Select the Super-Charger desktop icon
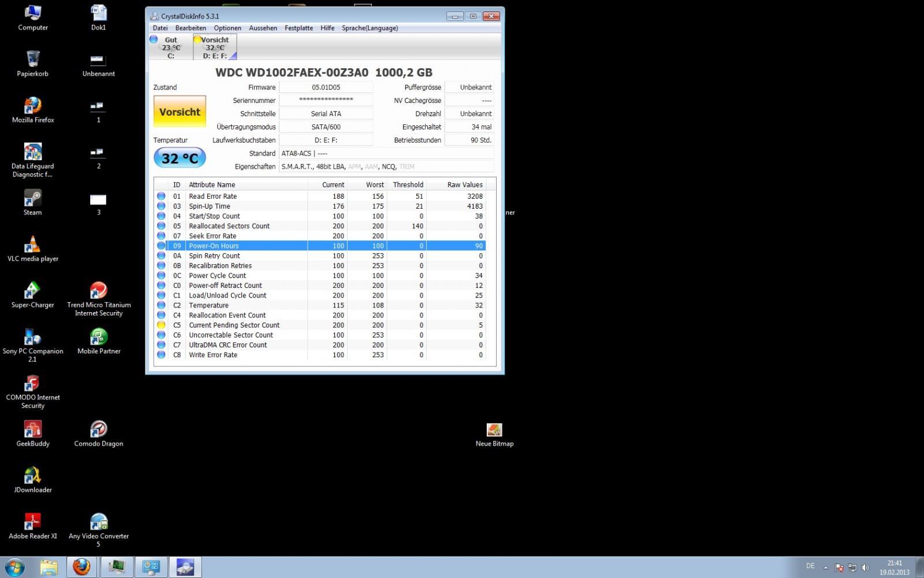Image resolution: width=924 pixels, height=578 pixels. (x=33, y=295)
